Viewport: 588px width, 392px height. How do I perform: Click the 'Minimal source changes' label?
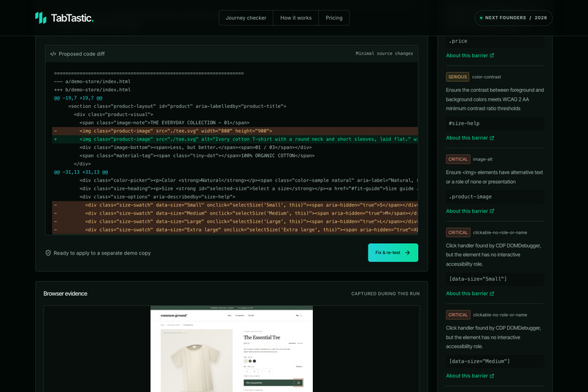click(384, 53)
